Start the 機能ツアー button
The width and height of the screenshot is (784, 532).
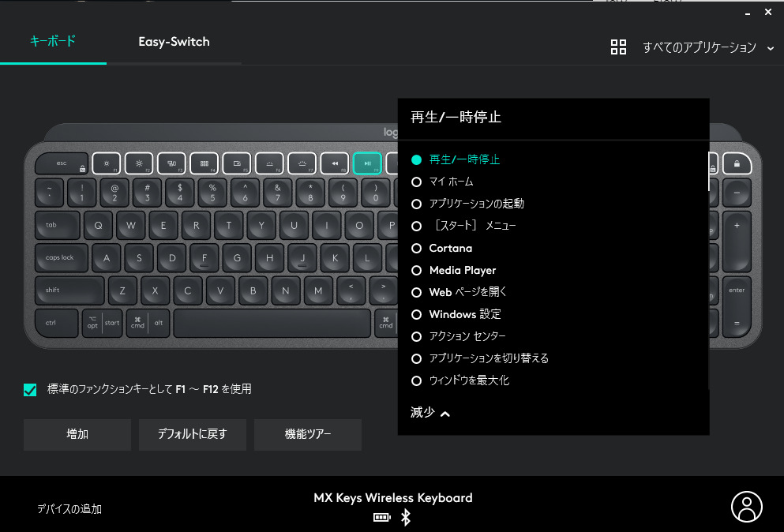coord(308,434)
